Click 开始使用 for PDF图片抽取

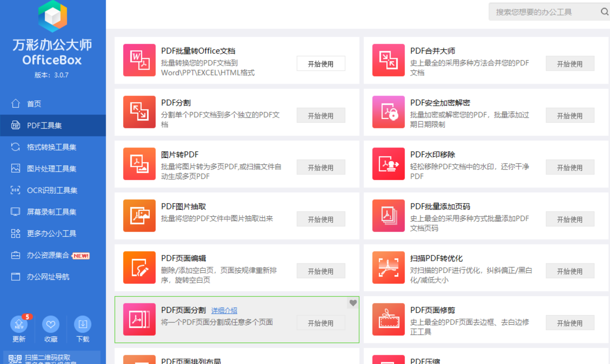[x=321, y=219]
